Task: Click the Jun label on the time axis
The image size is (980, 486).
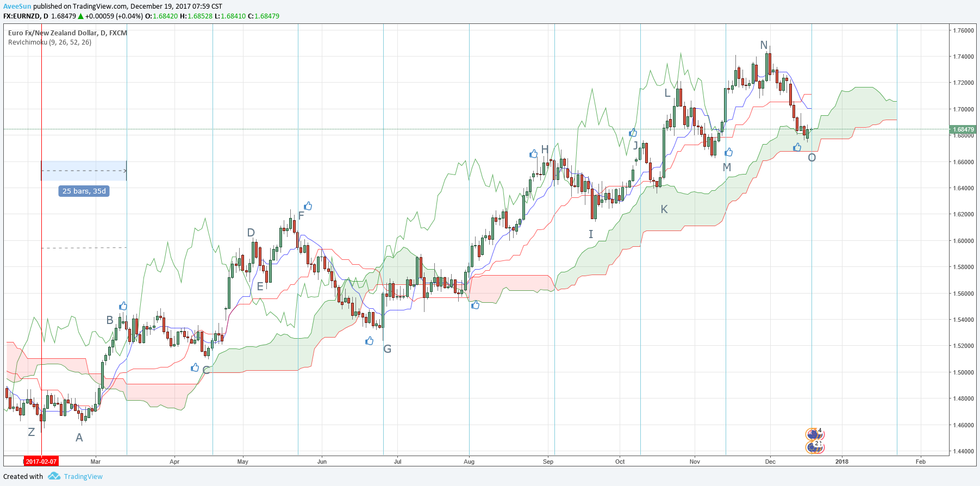Action: 322,462
